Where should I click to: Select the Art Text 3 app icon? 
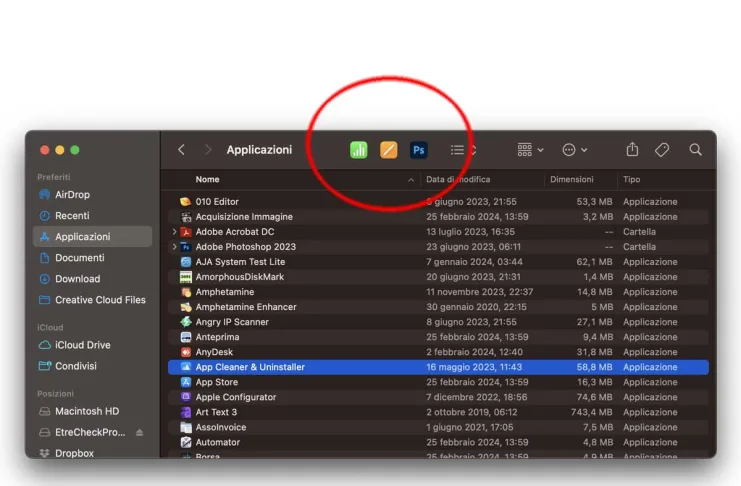tap(186, 412)
